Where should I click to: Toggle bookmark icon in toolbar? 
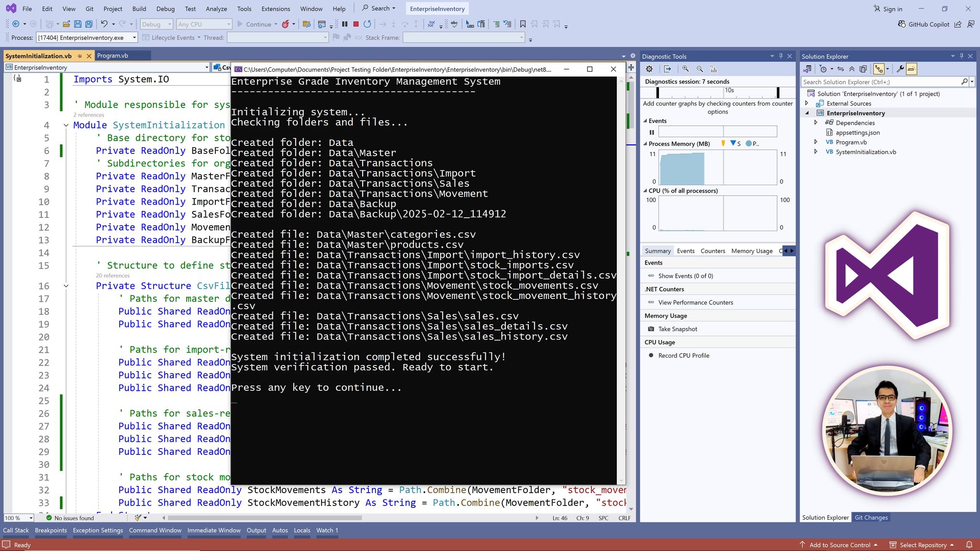[523, 24]
